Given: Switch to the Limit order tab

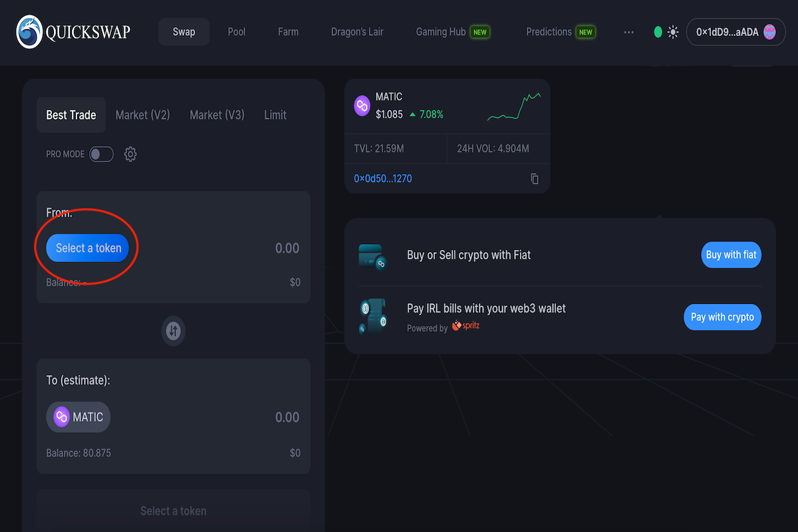Looking at the screenshot, I should [x=275, y=115].
